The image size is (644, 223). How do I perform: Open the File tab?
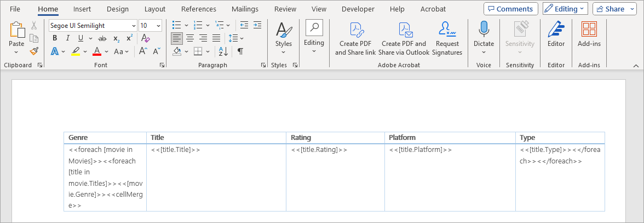click(x=15, y=9)
